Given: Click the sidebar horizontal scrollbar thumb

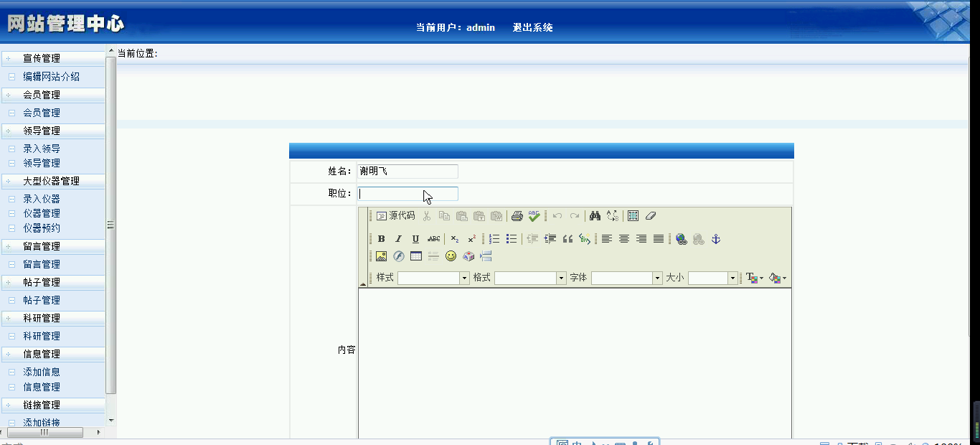Looking at the screenshot, I should click(44, 432).
